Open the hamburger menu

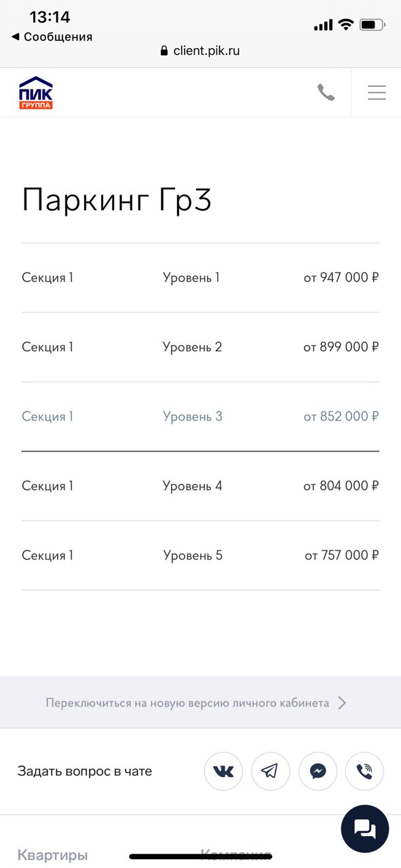377,93
